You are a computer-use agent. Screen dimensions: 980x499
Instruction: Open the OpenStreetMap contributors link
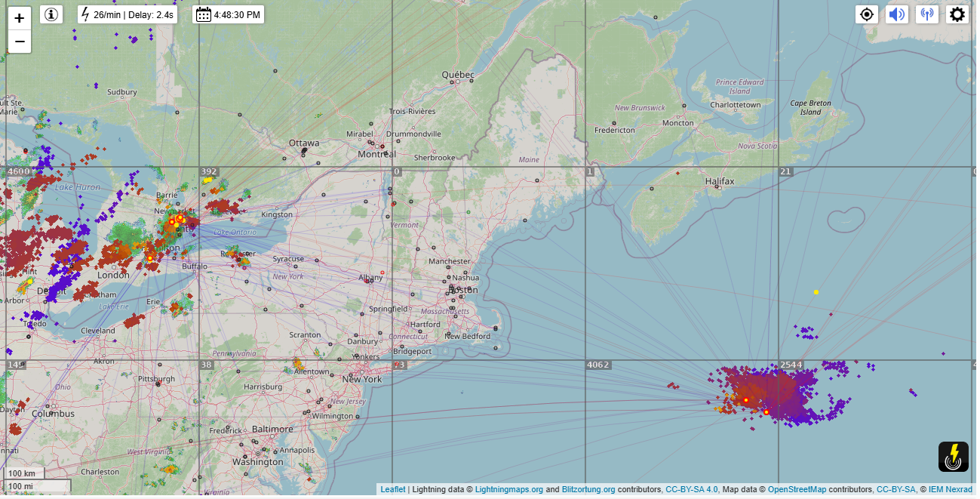pos(797,490)
